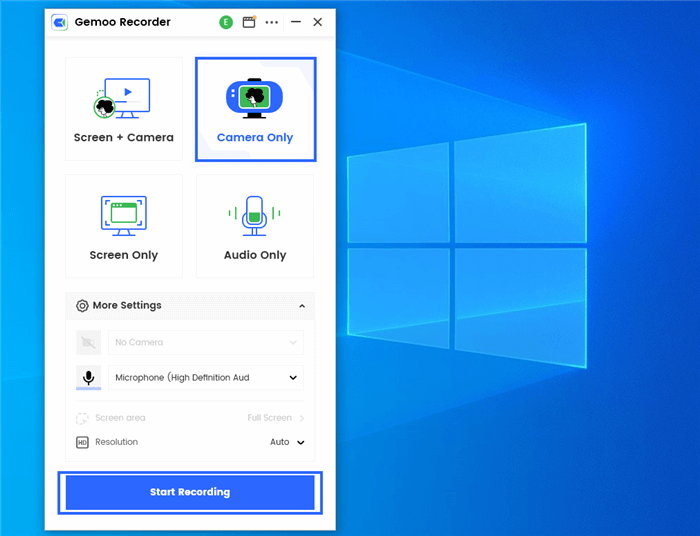Open the Full Screen area selector
Image resolution: width=700 pixels, height=536 pixels.
tap(276, 418)
